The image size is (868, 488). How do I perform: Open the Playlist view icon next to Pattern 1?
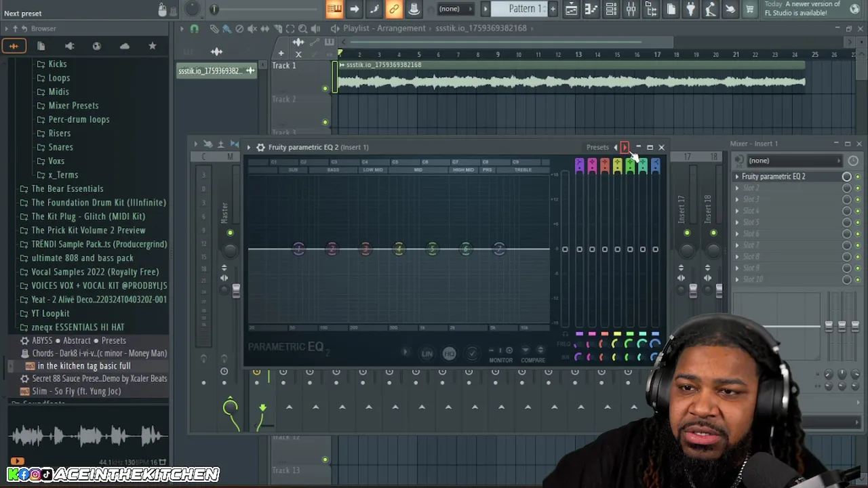tap(572, 9)
